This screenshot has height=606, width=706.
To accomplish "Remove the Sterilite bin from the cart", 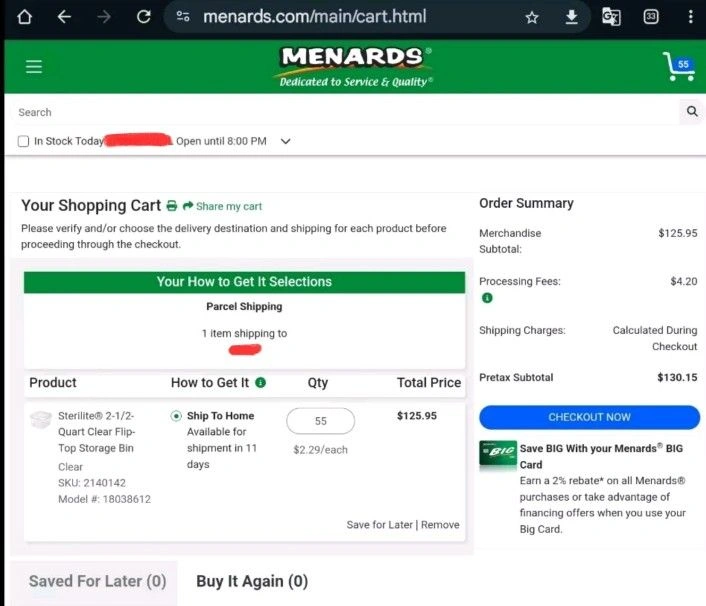I will [440, 525].
